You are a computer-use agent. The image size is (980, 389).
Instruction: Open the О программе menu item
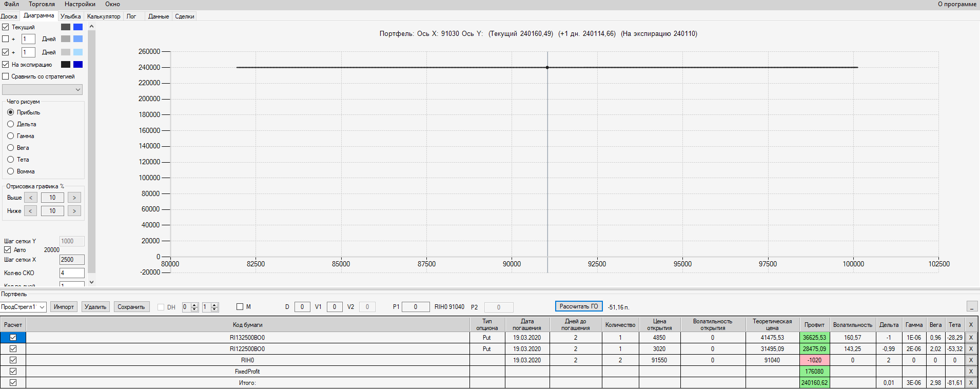coord(957,4)
